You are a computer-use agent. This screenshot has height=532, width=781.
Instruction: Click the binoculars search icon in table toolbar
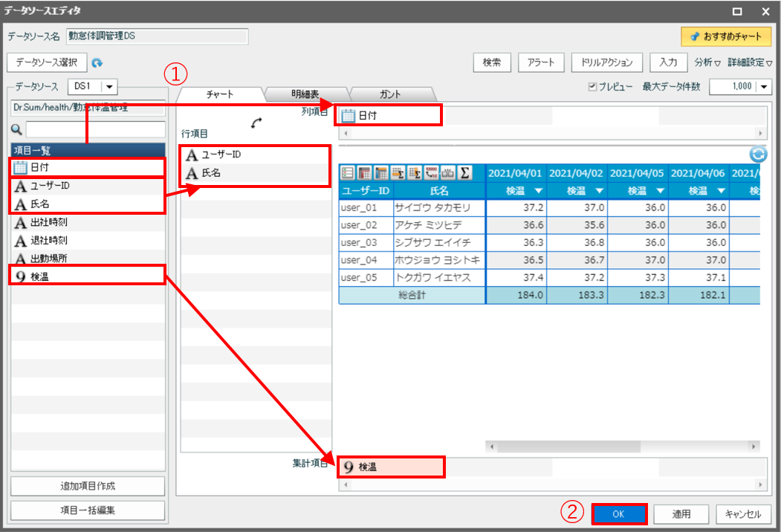point(448,173)
